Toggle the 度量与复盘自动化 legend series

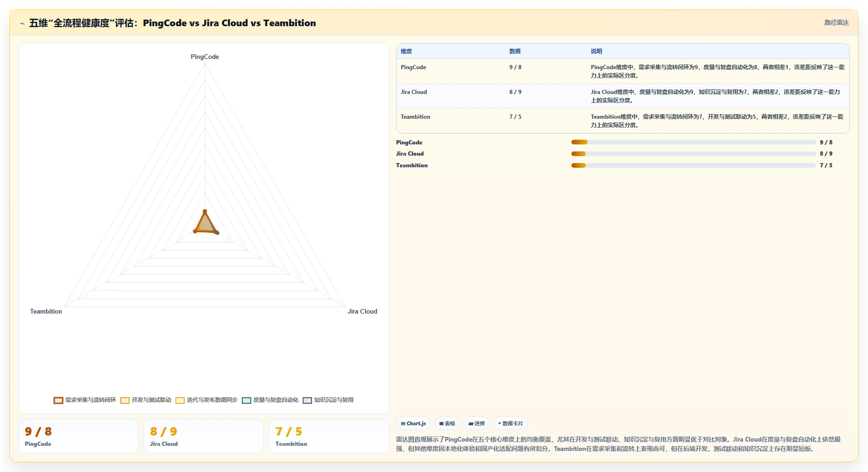pos(270,400)
